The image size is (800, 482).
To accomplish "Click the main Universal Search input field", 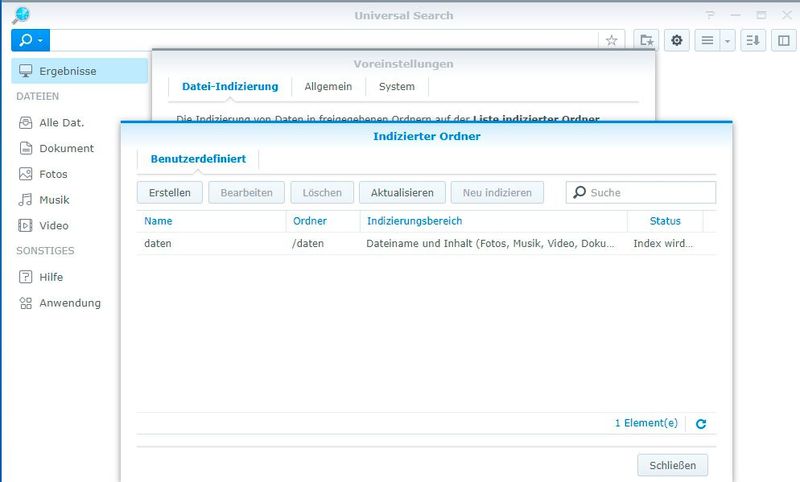I will point(323,40).
